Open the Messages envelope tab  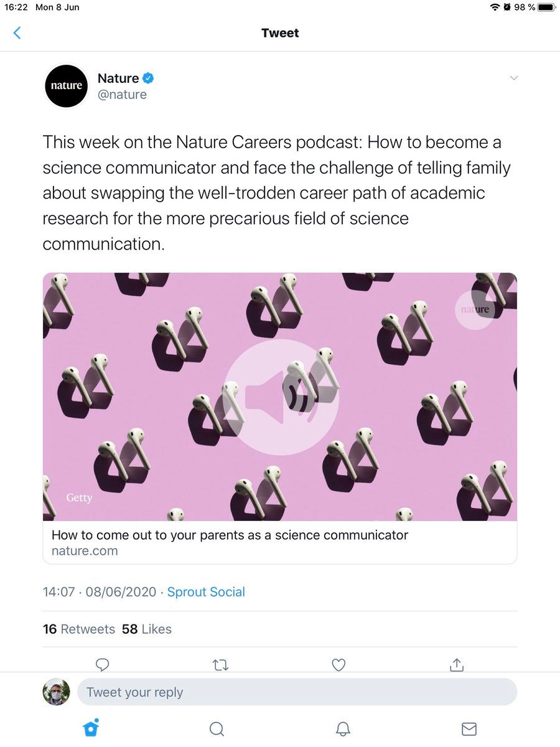click(469, 729)
